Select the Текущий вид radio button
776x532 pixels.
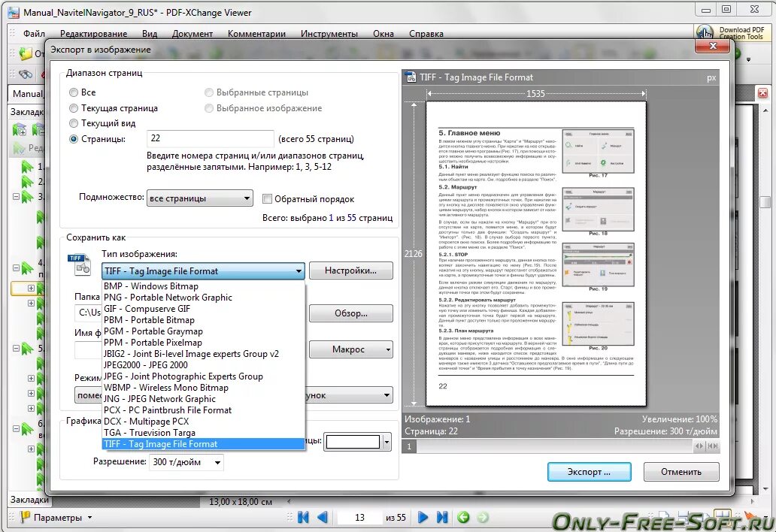74,123
